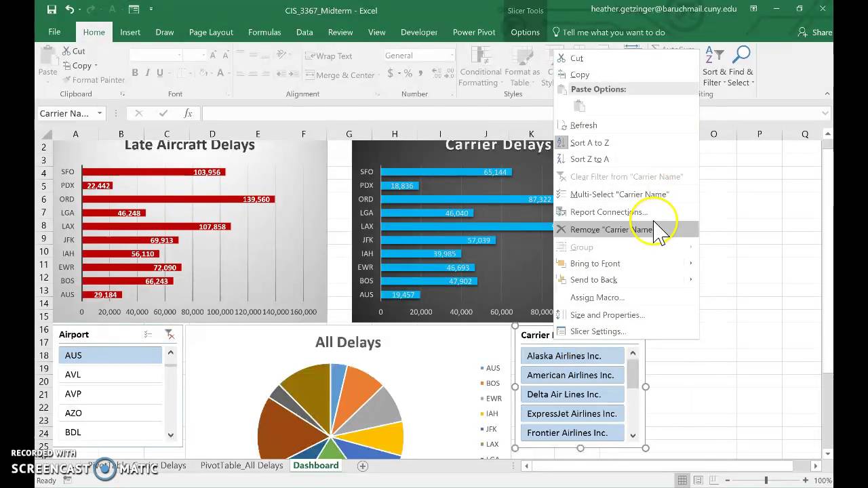
Task: Switch to the Insert ribbon tab
Action: 130,32
